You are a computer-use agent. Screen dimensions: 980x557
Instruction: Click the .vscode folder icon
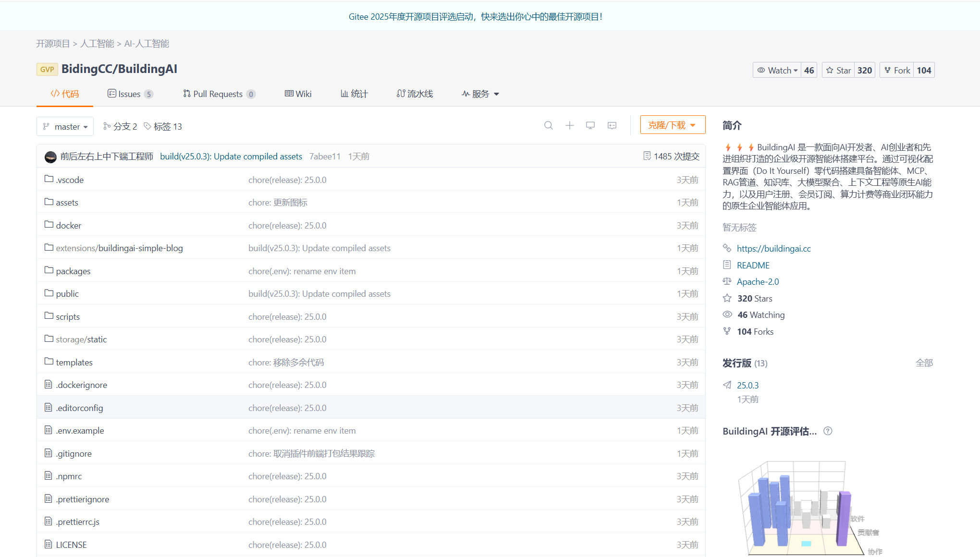click(x=48, y=178)
